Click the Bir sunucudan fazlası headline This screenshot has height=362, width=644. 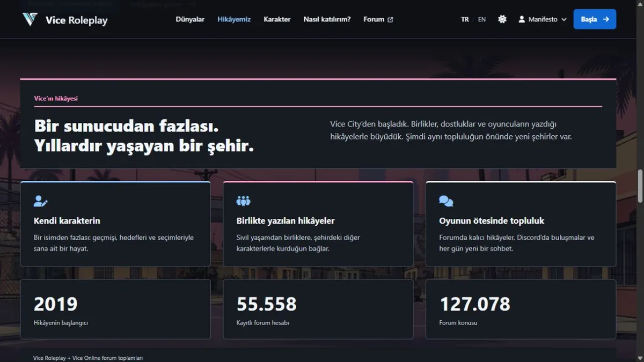pyautogui.click(x=127, y=126)
